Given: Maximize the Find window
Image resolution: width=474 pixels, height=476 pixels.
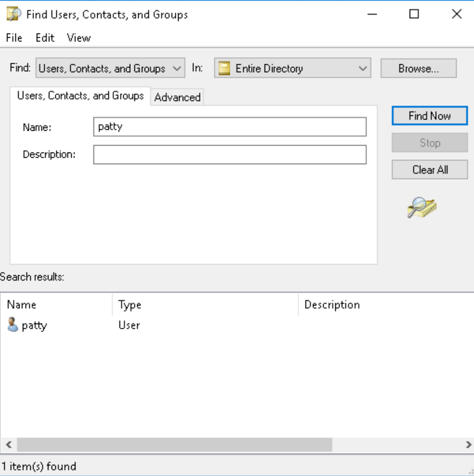Looking at the screenshot, I should pos(414,14).
